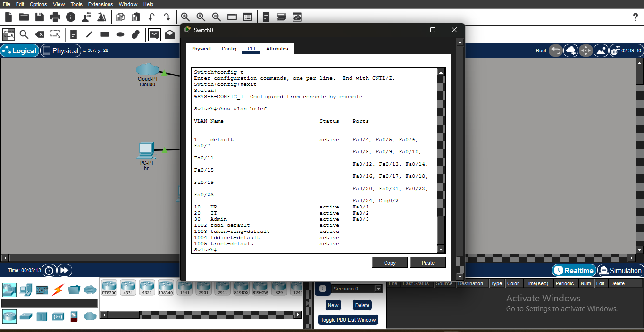Switch to Config tab in Switch0 window
Image resolution: width=644 pixels, height=332 pixels.
[x=229, y=49]
